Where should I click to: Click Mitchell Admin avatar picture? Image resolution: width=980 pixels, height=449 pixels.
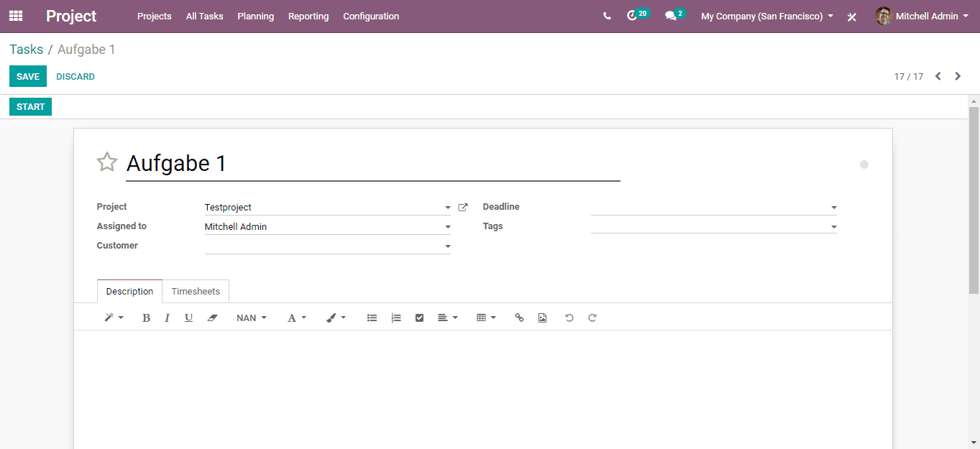click(x=884, y=16)
